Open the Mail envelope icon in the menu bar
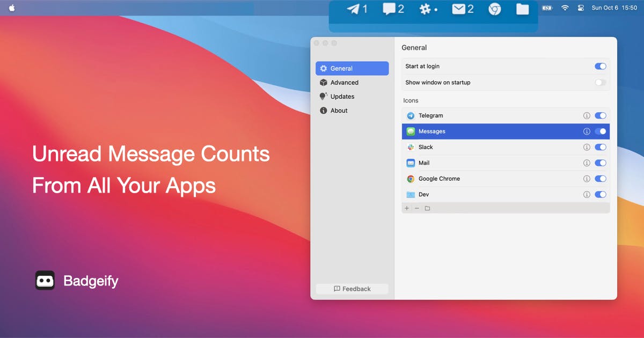Screen dimensions: 644x338 [463, 9]
